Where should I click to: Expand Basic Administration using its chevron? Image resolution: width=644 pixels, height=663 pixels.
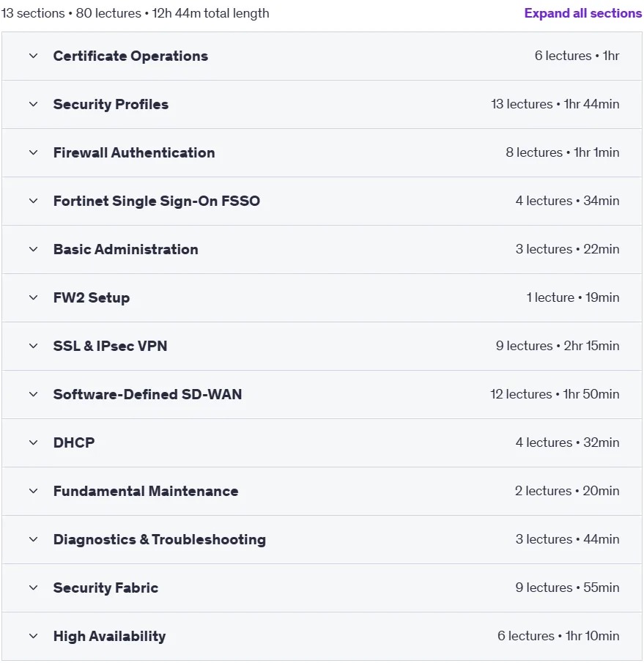(x=34, y=249)
